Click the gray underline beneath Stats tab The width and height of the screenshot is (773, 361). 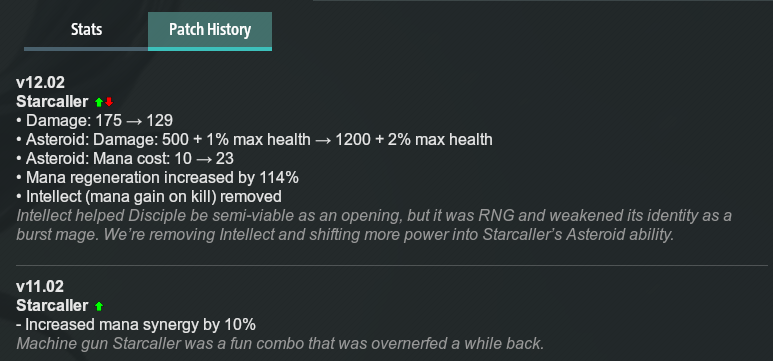coord(86,49)
